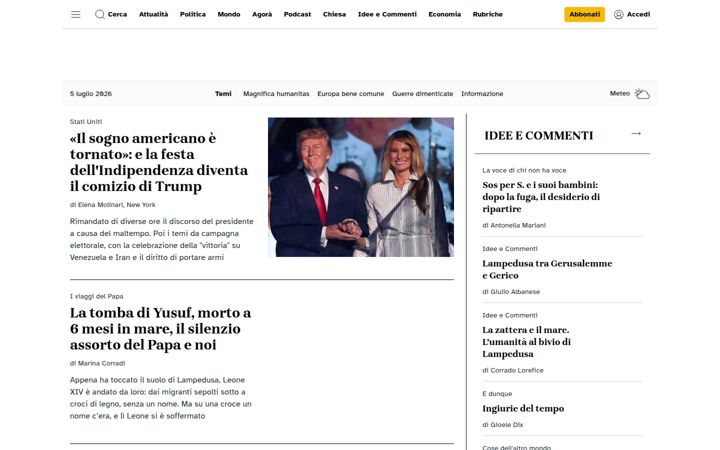The image size is (720, 450).
Task: Click author Elena Molinari, New York
Action: (112, 205)
